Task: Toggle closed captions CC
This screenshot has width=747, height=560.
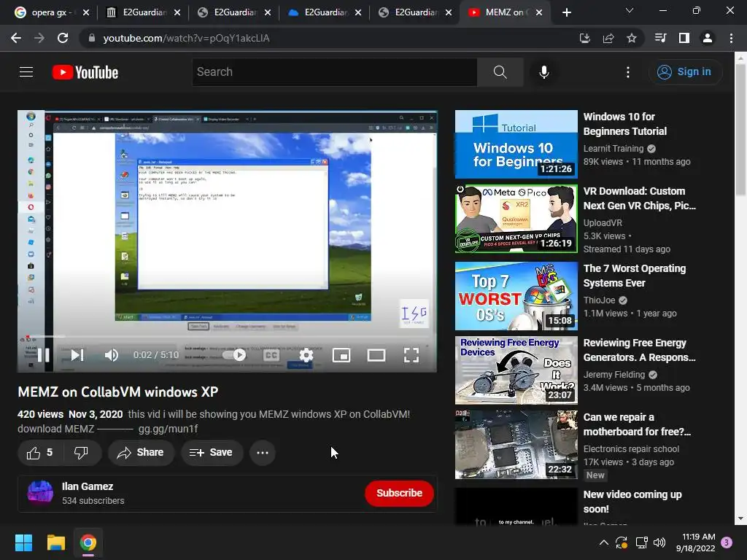Action: [271, 355]
